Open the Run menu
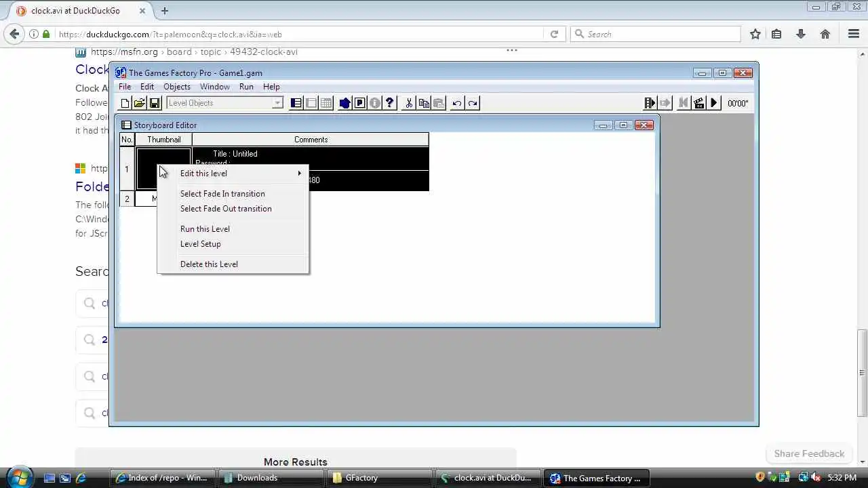The width and height of the screenshot is (868, 488). (x=246, y=87)
